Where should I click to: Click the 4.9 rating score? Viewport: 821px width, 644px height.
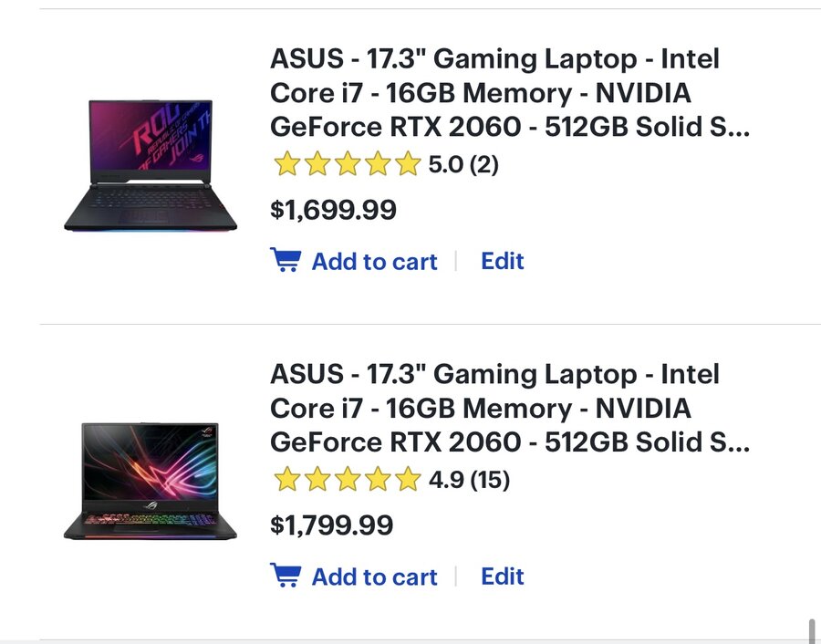click(446, 480)
